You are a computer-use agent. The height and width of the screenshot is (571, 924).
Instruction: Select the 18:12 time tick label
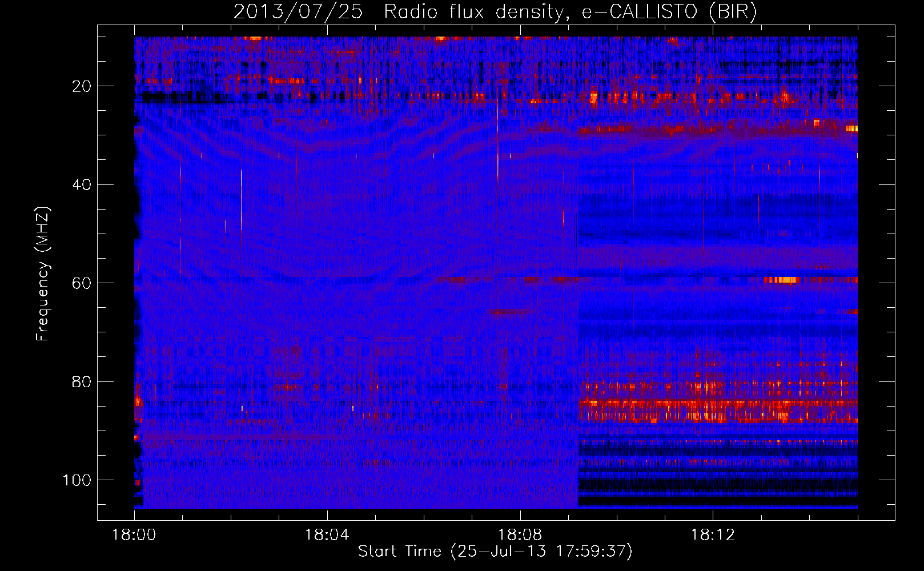coord(713,535)
